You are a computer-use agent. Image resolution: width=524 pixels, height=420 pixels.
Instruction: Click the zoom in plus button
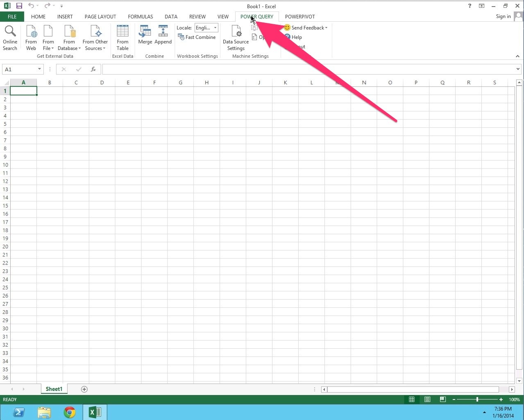(x=501, y=400)
